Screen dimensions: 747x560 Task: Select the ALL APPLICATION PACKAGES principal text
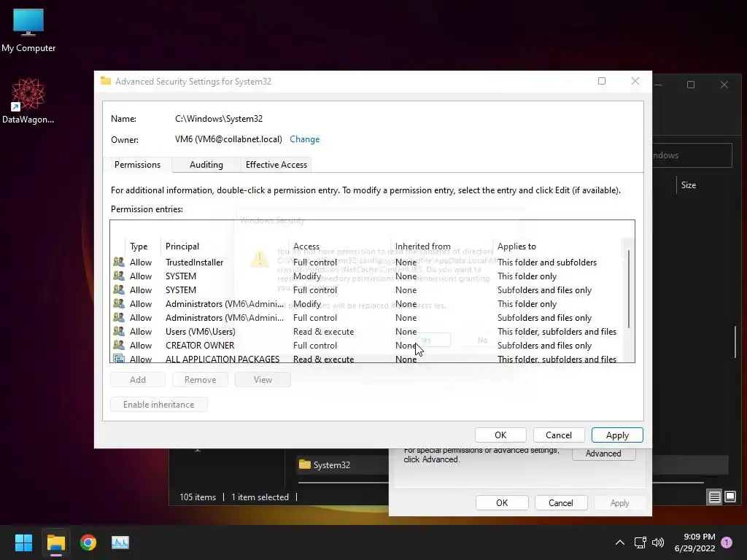[x=222, y=359]
